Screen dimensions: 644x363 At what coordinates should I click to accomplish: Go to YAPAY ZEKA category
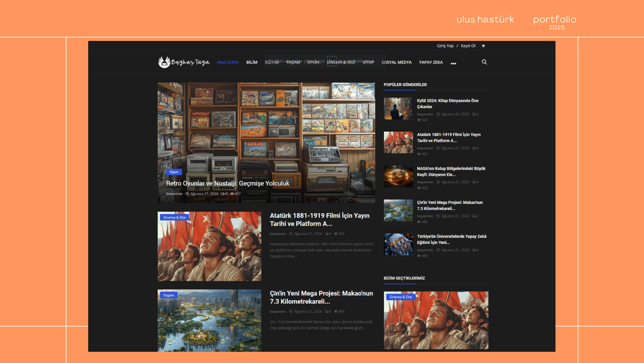coord(431,62)
